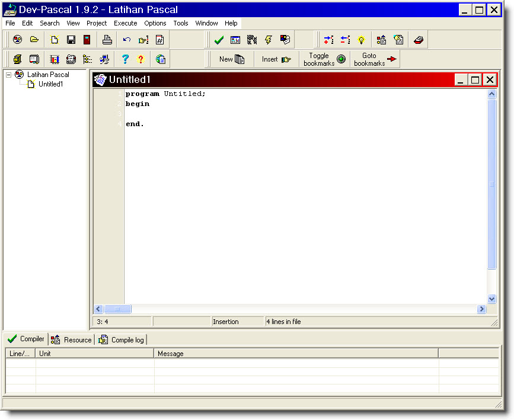The height and width of the screenshot is (420, 514).
Task: Create a new blank source file
Action: (54, 40)
